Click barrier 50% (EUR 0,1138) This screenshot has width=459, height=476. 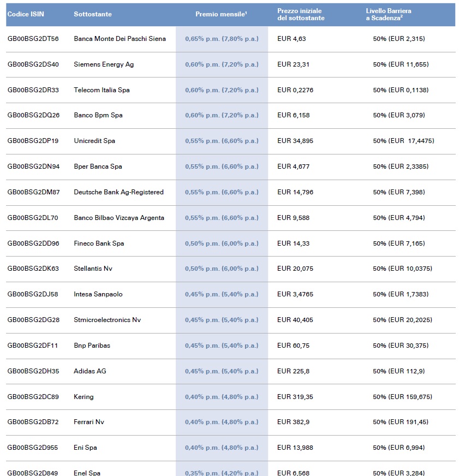coord(401,90)
